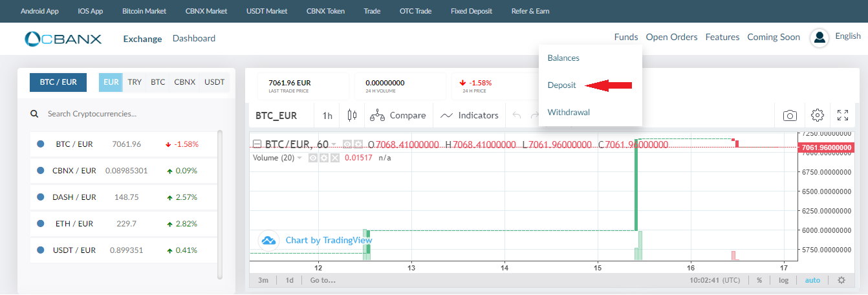This screenshot has width=868, height=295.
Task: Select the ETH / EUR row
Action: coord(123,224)
